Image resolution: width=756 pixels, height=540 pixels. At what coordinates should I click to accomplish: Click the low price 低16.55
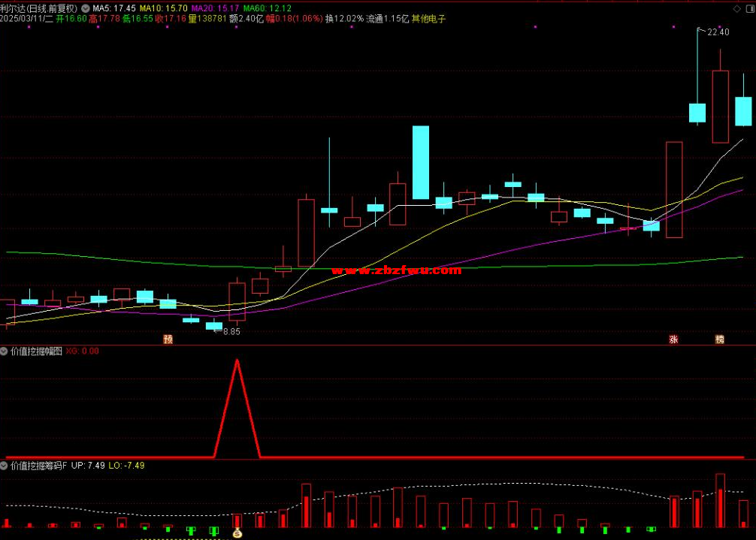click(x=138, y=19)
